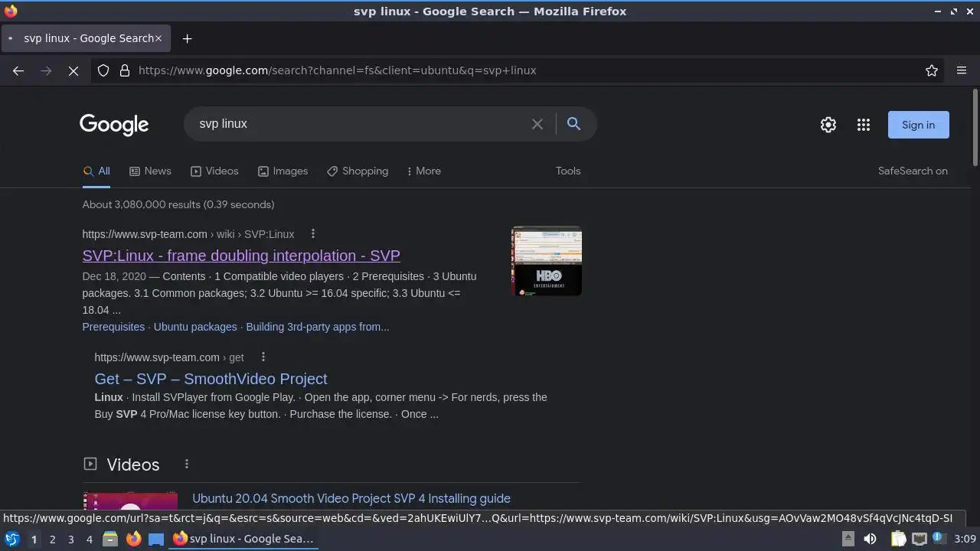Open volume control in tray
The height and width of the screenshot is (551, 980).
[x=870, y=539]
